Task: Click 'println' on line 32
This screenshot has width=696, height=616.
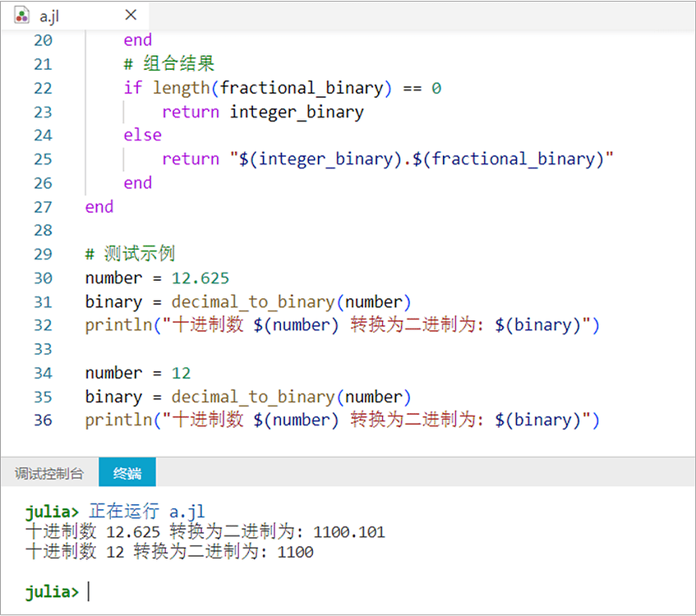Action: coord(118,325)
